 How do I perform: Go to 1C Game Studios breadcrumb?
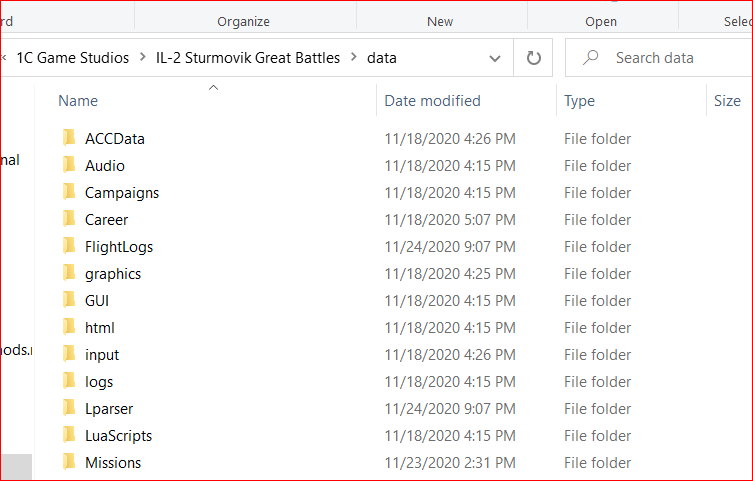coord(73,58)
